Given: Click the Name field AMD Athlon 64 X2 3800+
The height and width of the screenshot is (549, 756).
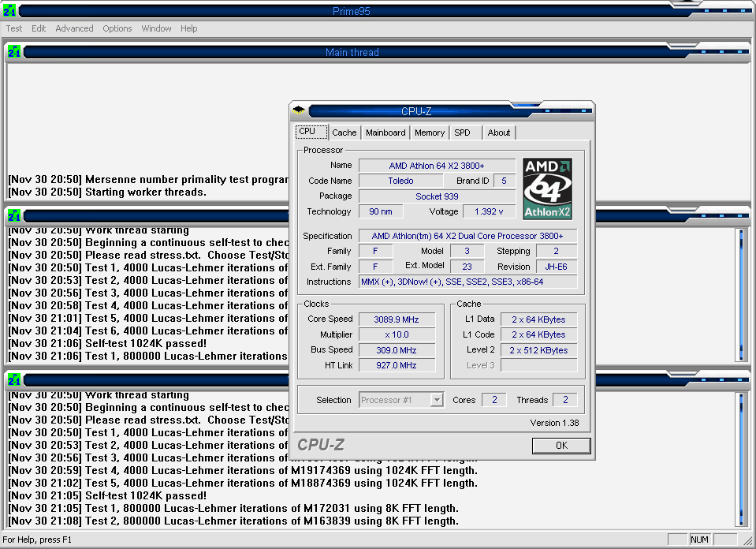Looking at the screenshot, I should [437, 166].
